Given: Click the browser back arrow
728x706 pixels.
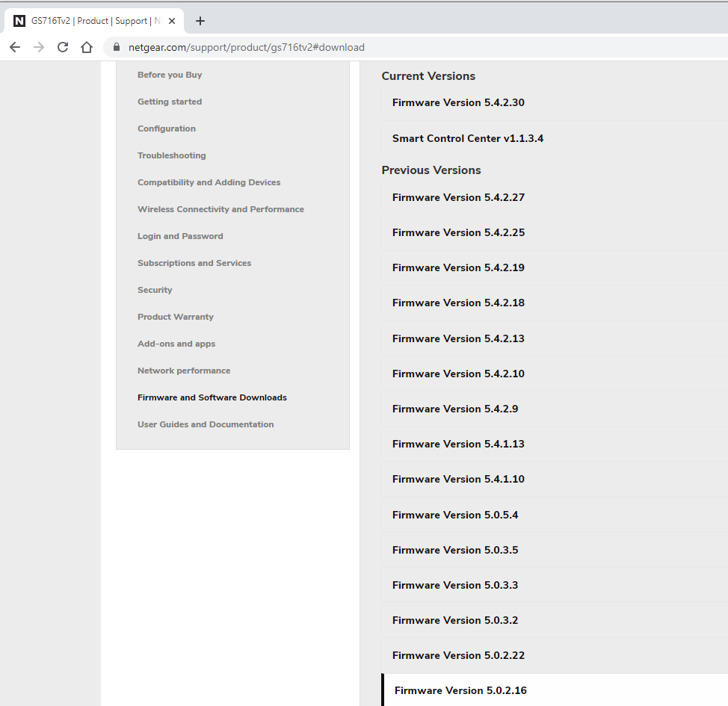Looking at the screenshot, I should (x=15, y=47).
